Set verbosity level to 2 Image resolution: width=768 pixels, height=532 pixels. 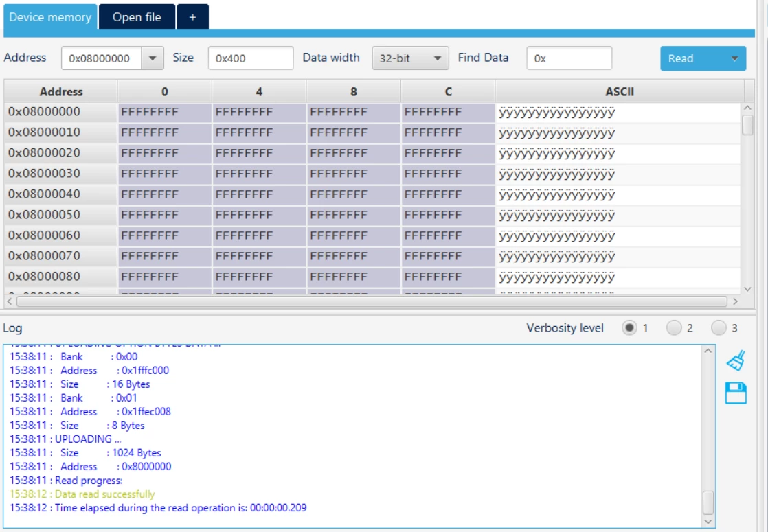coord(674,328)
